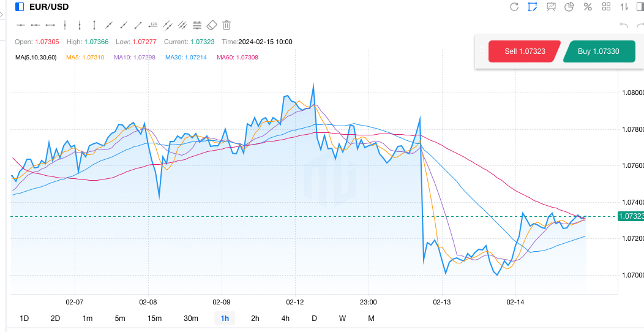Click the Sell 1.07323 button
644x332 pixels.
pyautogui.click(x=525, y=51)
